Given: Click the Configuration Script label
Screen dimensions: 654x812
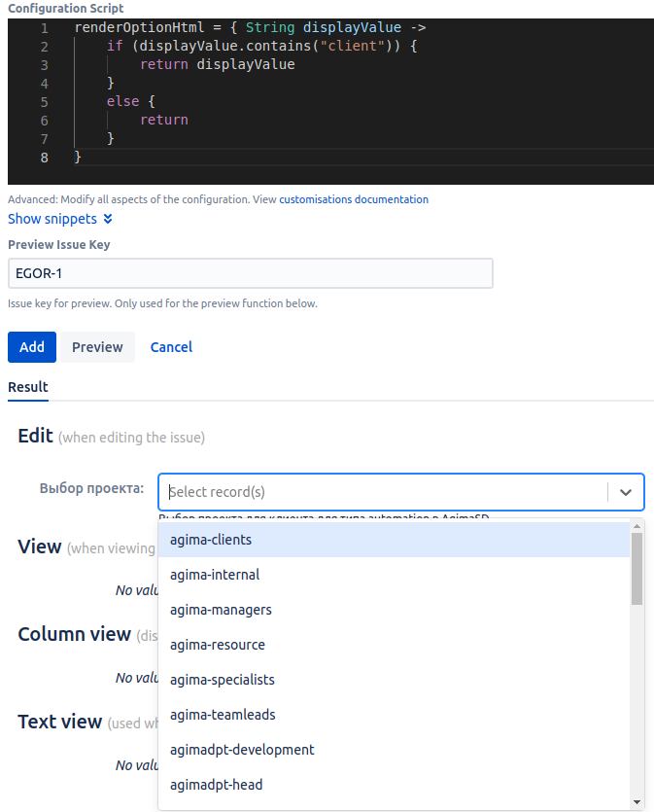Looking at the screenshot, I should tap(66, 9).
